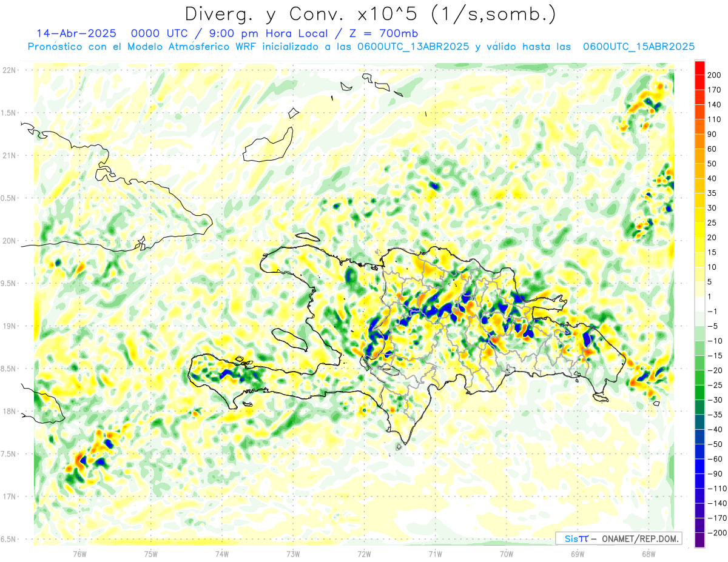Screen dimensions: 728x562
Task: Select the '9.5N' latitude label
Action: tap(8, 283)
